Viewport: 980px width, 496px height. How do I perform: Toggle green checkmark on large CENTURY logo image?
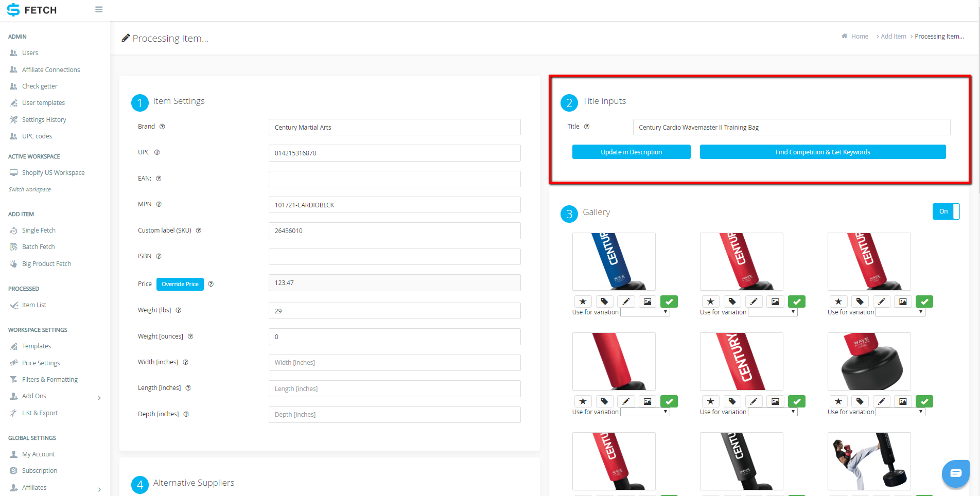click(x=797, y=401)
